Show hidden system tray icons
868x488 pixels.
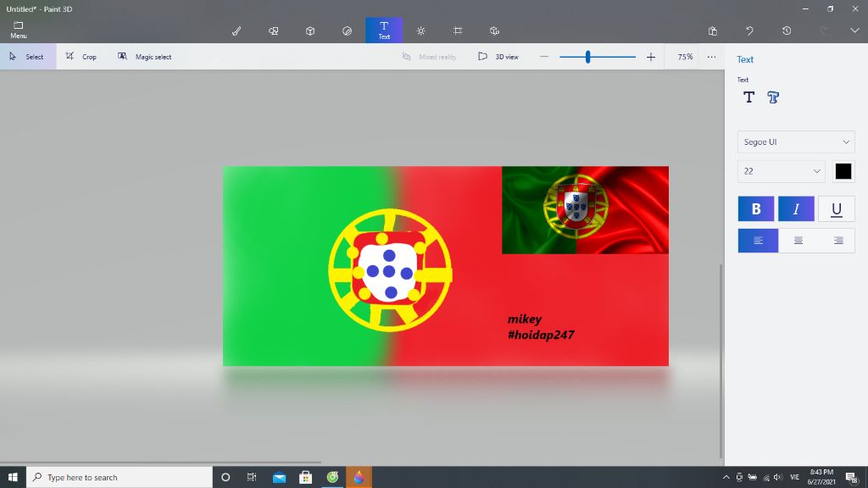726,477
